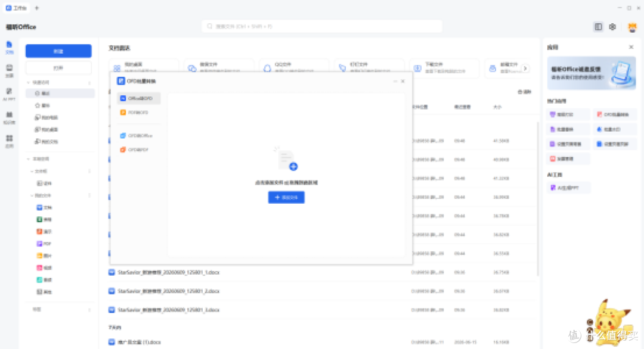The width and height of the screenshot is (644, 349).
Task: Select Office to OFD conversion mode
Action: [x=138, y=98]
